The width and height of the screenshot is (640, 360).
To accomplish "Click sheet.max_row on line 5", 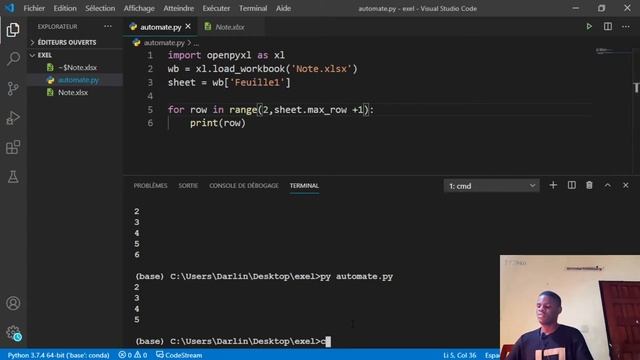I will [310, 109].
